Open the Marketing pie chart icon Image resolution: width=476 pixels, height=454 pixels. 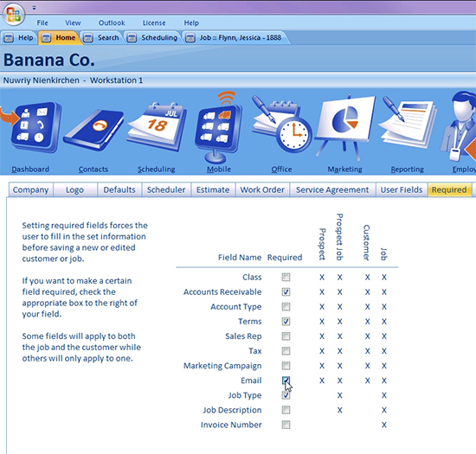[344, 126]
